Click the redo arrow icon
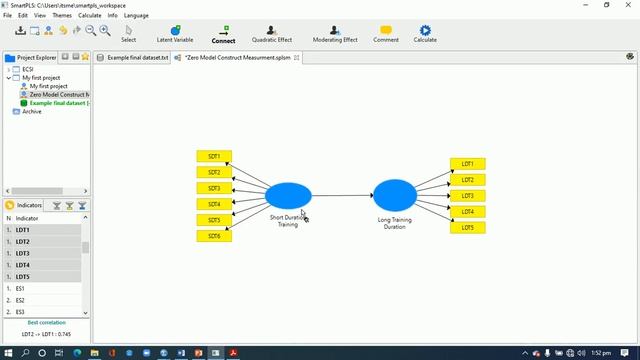Screen dimensions: 640x360 coord(77,31)
